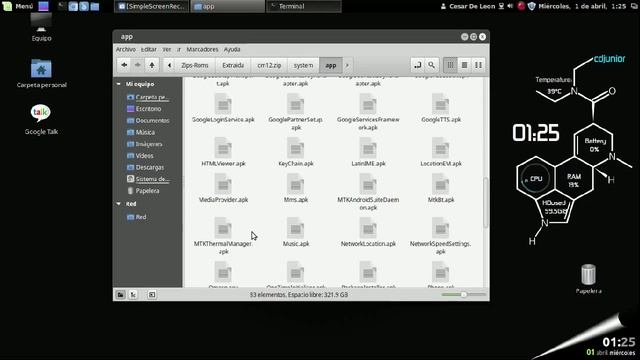Open Escritorio in sidebar

coord(144,109)
